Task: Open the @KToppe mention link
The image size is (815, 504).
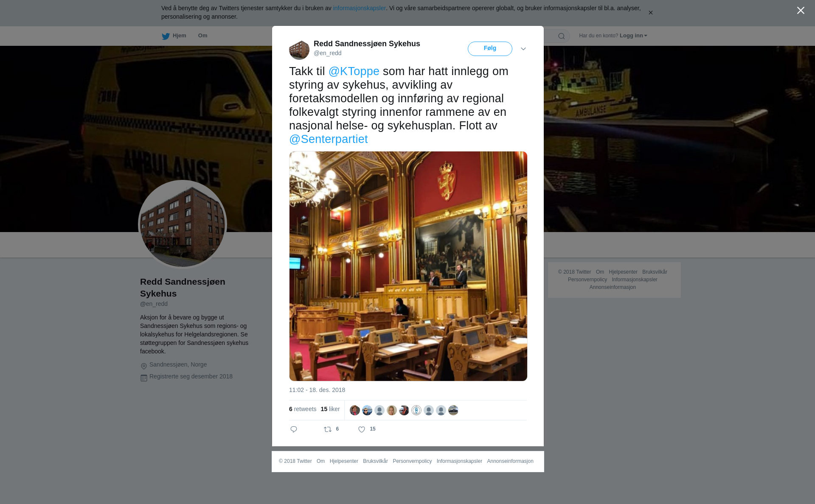Action: click(x=354, y=71)
